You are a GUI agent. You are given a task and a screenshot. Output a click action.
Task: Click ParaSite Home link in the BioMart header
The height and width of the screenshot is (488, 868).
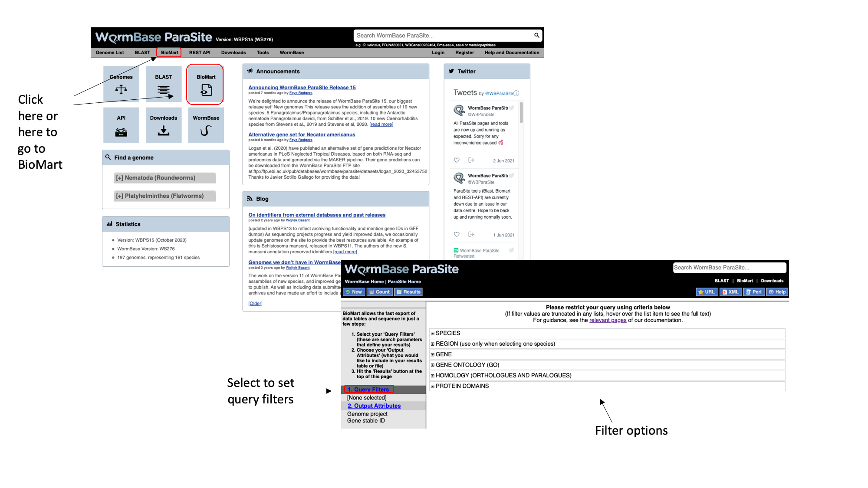[404, 282]
